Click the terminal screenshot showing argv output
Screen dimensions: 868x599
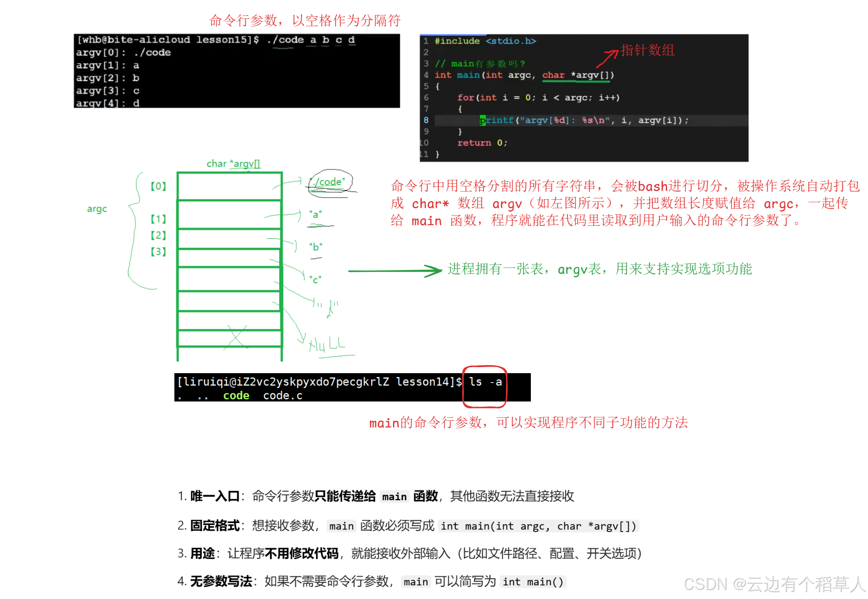237,71
